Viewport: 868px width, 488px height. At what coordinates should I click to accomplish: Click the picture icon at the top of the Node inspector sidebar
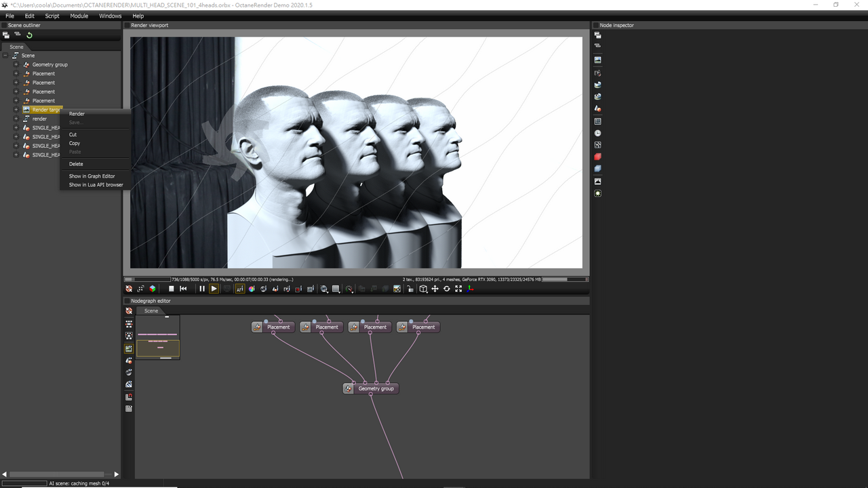(597, 60)
